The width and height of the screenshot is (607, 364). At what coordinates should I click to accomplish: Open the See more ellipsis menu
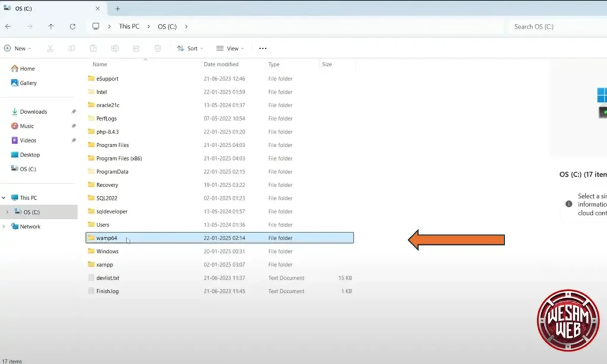(x=263, y=49)
